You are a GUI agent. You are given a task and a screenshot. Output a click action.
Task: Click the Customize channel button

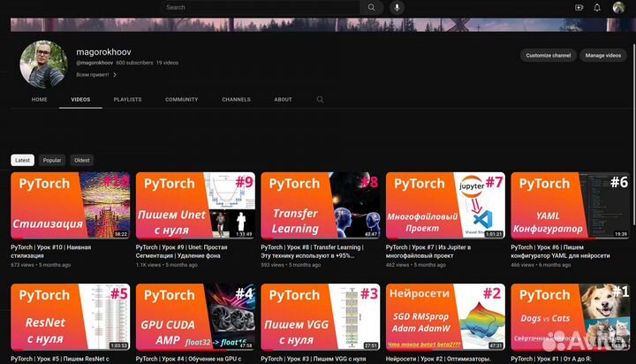[549, 56]
